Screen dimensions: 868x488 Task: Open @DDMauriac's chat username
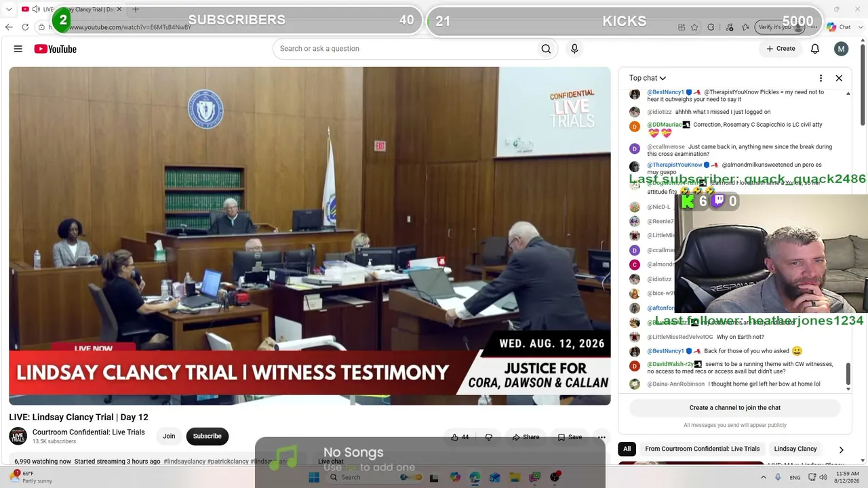(x=665, y=125)
